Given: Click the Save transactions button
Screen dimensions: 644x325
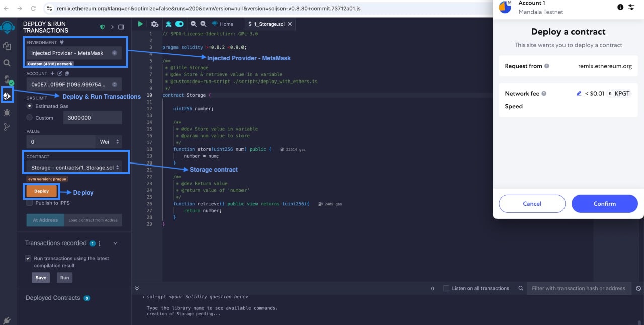Looking at the screenshot, I should tap(41, 278).
